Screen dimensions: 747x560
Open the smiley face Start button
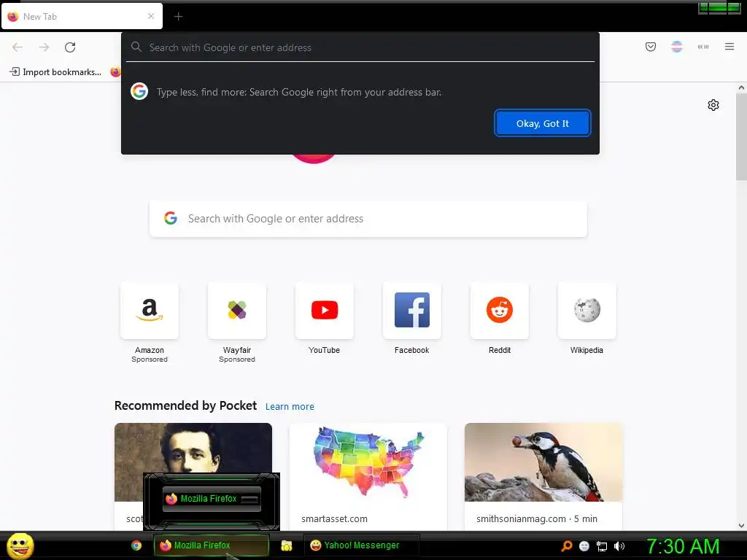tap(20, 545)
